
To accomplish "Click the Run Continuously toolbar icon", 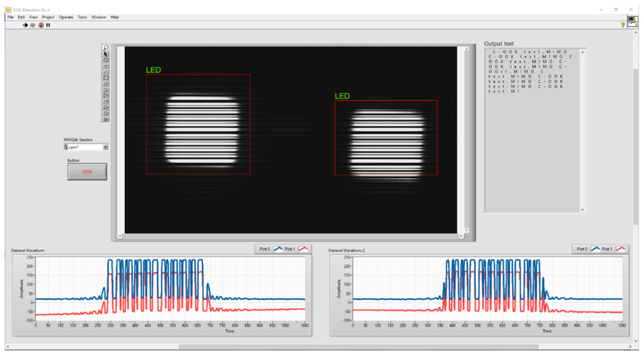I will pyautogui.click(x=33, y=25).
